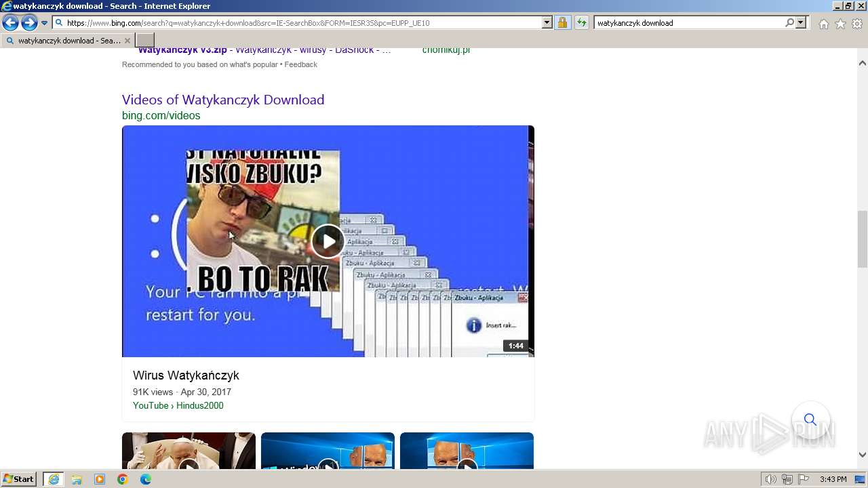Open 'Videos of Watykanczyk Download' heading link
The height and width of the screenshot is (488, 868).
coord(223,100)
